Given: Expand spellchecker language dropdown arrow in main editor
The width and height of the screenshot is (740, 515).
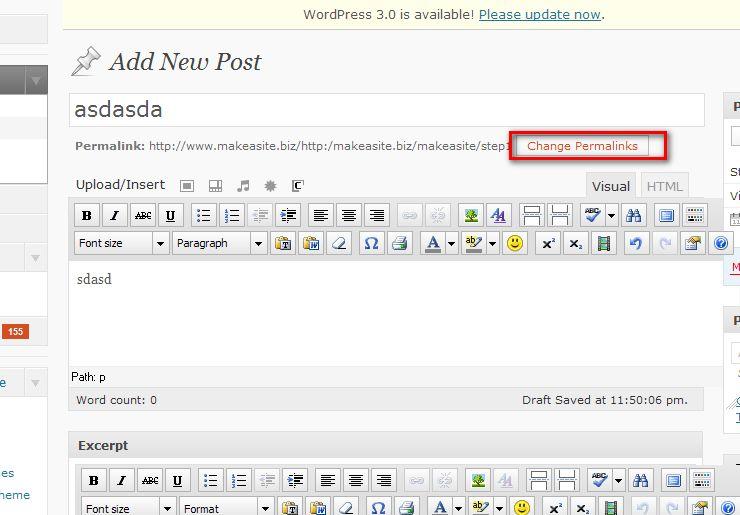Looking at the screenshot, I should click(610, 215).
